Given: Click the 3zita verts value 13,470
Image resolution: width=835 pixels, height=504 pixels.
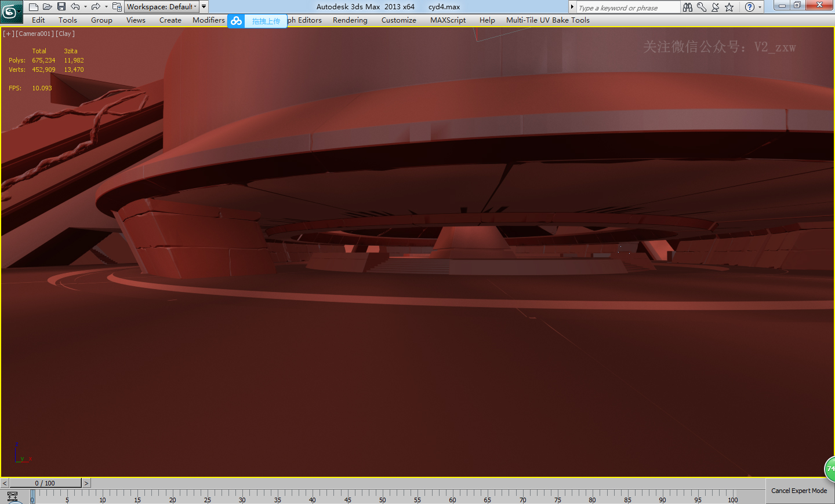Looking at the screenshot, I should tap(74, 70).
